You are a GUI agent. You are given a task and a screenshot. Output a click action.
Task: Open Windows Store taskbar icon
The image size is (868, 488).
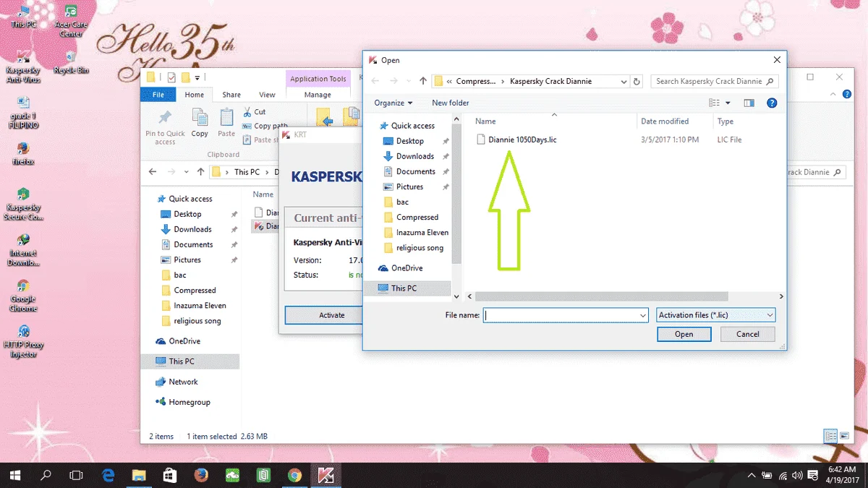pos(171,475)
